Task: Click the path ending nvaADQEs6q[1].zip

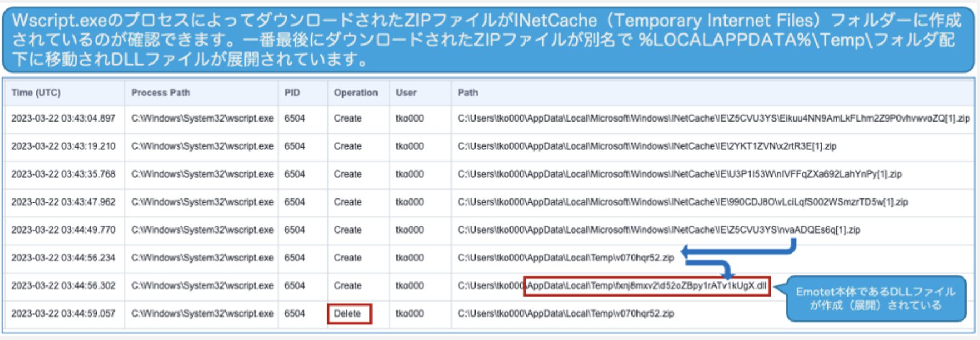Action: click(x=659, y=230)
